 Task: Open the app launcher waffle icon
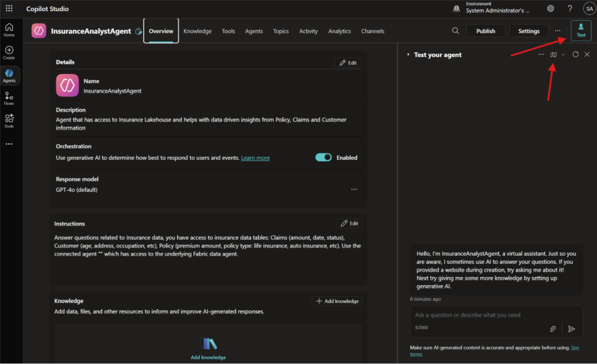[x=9, y=8]
